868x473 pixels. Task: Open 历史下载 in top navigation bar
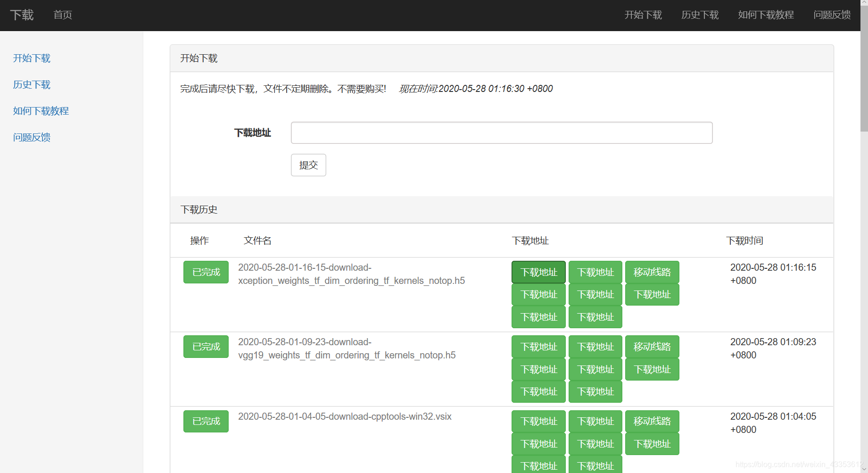[x=700, y=15]
